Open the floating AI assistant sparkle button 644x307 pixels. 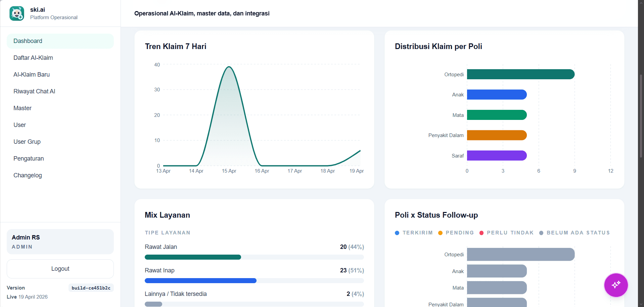[x=616, y=285]
